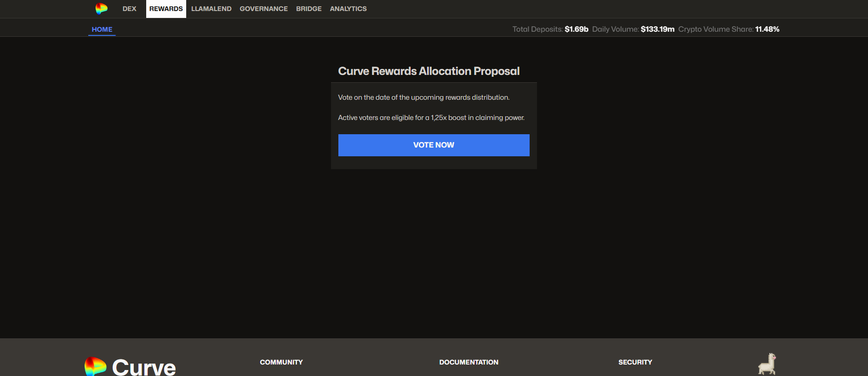
Task: Click the Curve logo in the top navigation
Action: (102, 9)
